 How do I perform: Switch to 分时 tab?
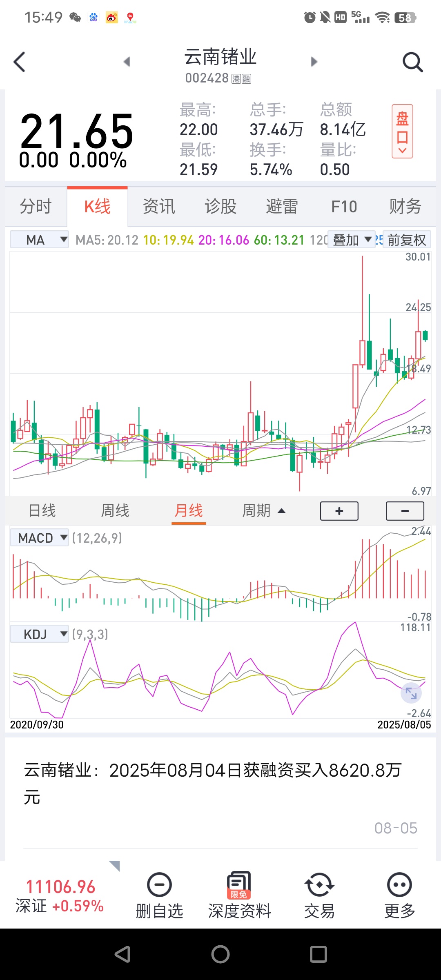[x=36, y=206]
